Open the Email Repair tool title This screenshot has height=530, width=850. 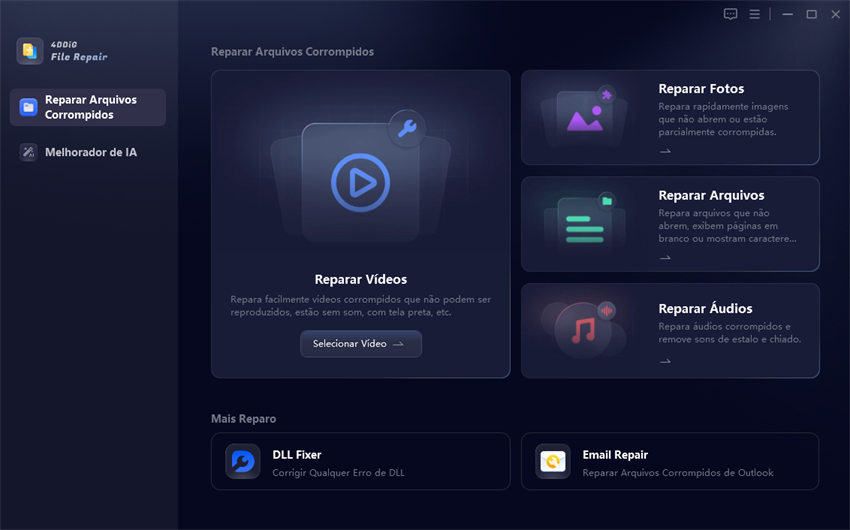[x=615, y=455]
